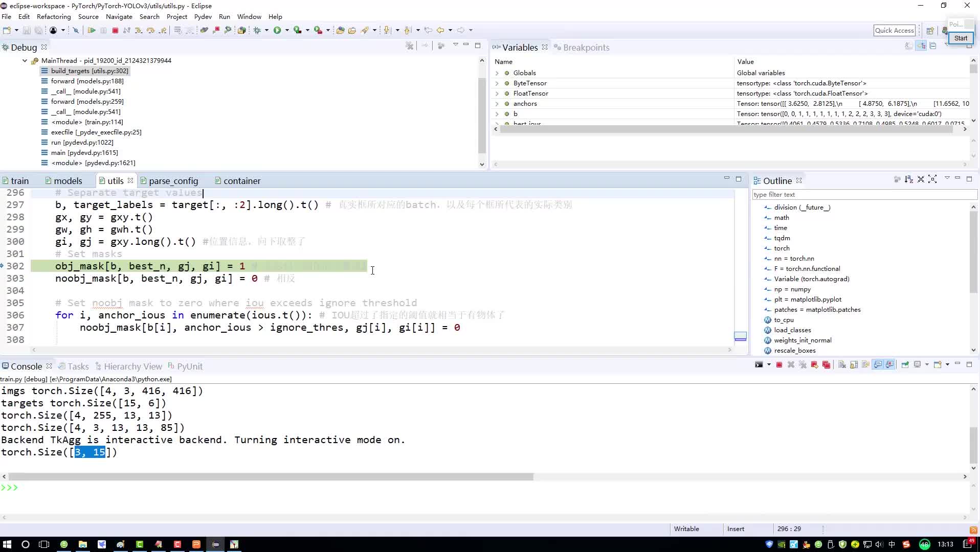980x552 pixels.
Task: Collapse the MainThread tree node
Action: coord(25,60)
